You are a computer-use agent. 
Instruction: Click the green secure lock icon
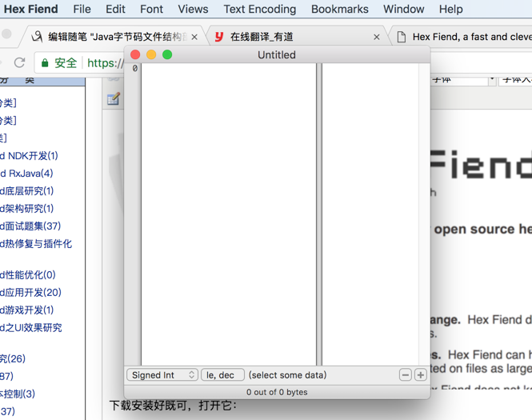click(x=45, y=62)
